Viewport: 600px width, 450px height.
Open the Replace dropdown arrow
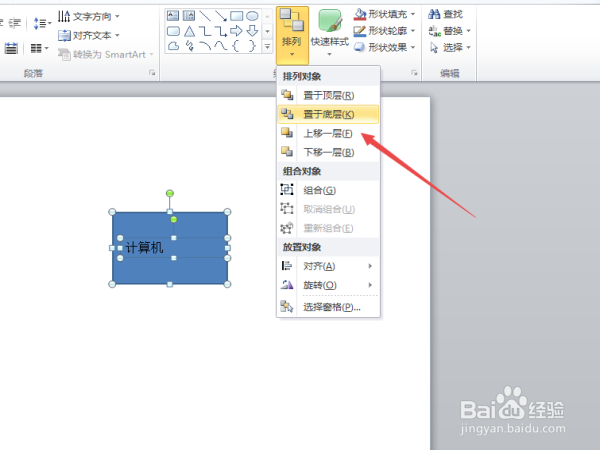coord(468,31)
